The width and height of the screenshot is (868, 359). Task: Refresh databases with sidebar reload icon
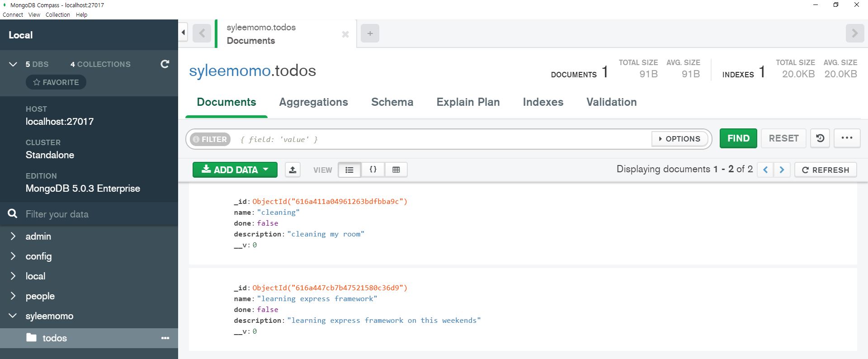coord(165,64)
